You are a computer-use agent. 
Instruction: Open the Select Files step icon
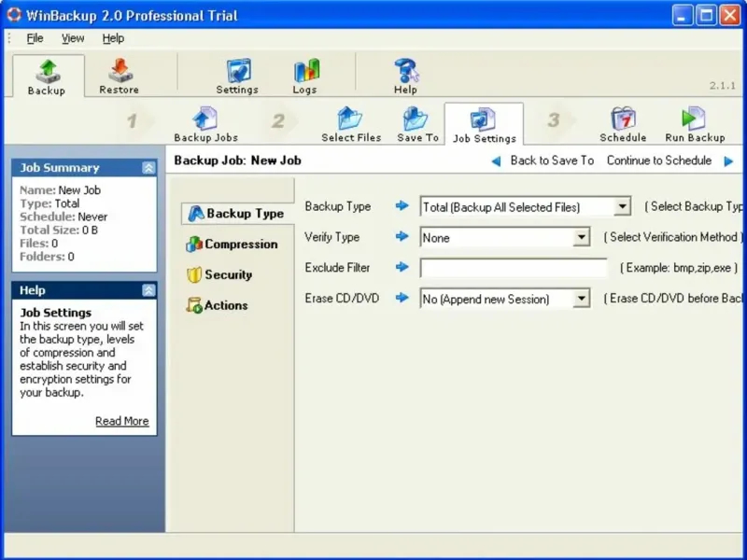351,125
